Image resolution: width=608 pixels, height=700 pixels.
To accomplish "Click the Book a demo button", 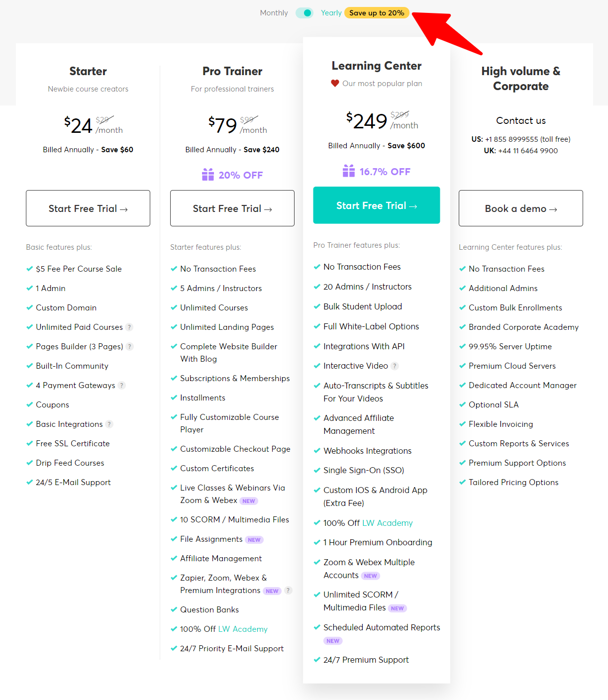I will coord(520,208).
